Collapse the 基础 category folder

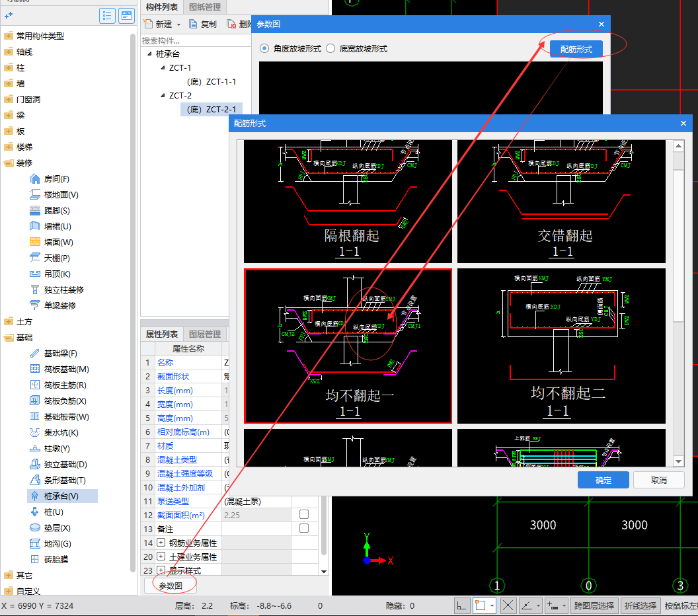click(x=9, y=337)
